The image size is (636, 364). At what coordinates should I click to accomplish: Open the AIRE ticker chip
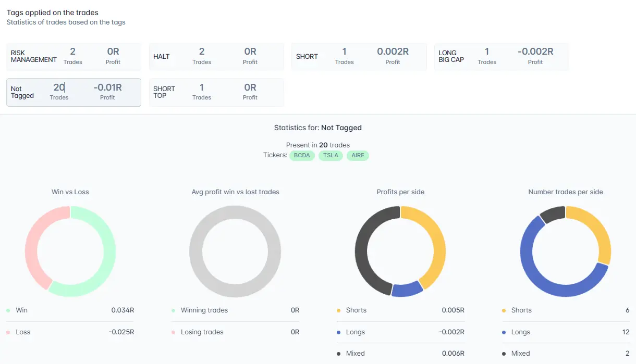[358, 155]
